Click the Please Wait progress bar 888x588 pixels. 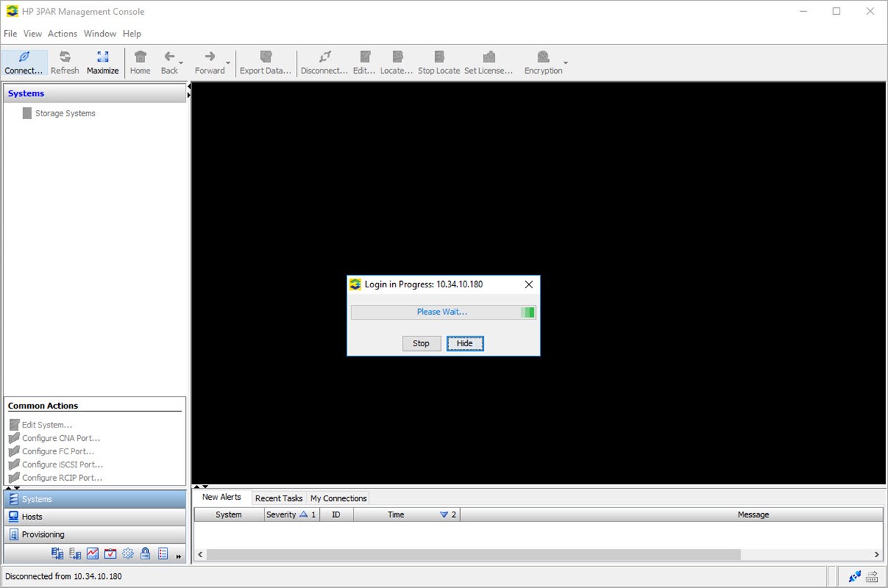443,312
